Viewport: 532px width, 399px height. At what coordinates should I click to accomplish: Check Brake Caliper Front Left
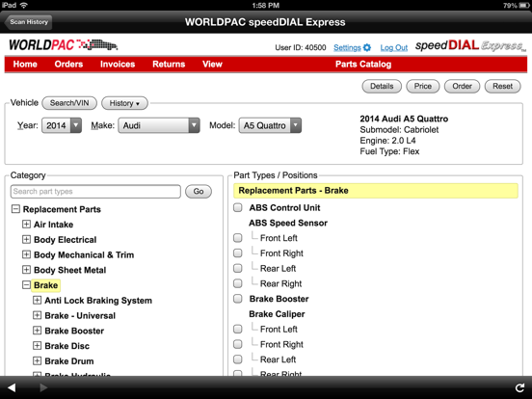click(x=238, y=329)
